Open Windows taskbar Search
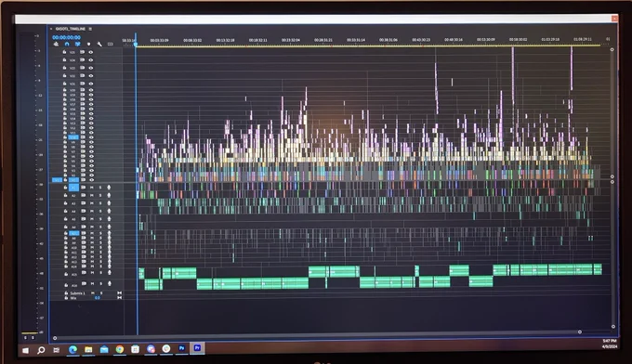Image resolution: width=632 pixels, height=364 pixels. click(41, 350)
